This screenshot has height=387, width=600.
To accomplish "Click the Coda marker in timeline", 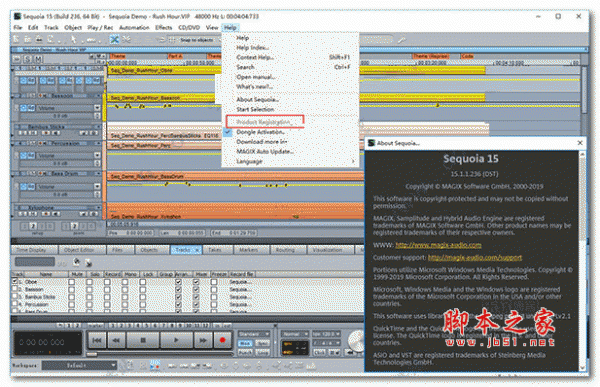I will pos(467,56).
